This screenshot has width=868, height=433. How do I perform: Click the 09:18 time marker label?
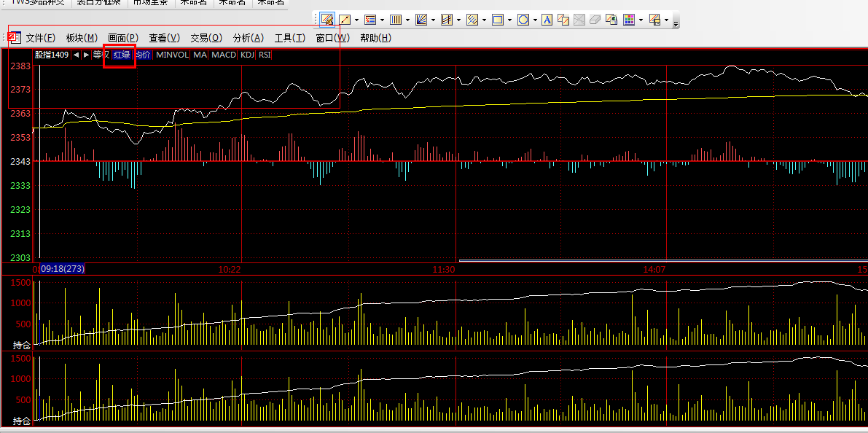[62, 269]
